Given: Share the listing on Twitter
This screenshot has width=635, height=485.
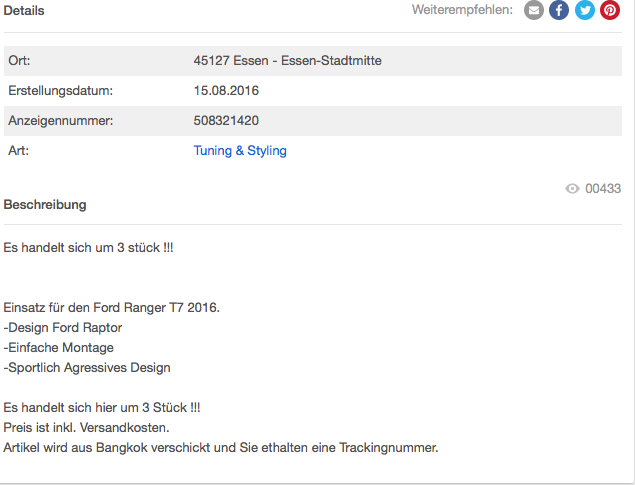Looking at the screenshot, I should 585,10.
